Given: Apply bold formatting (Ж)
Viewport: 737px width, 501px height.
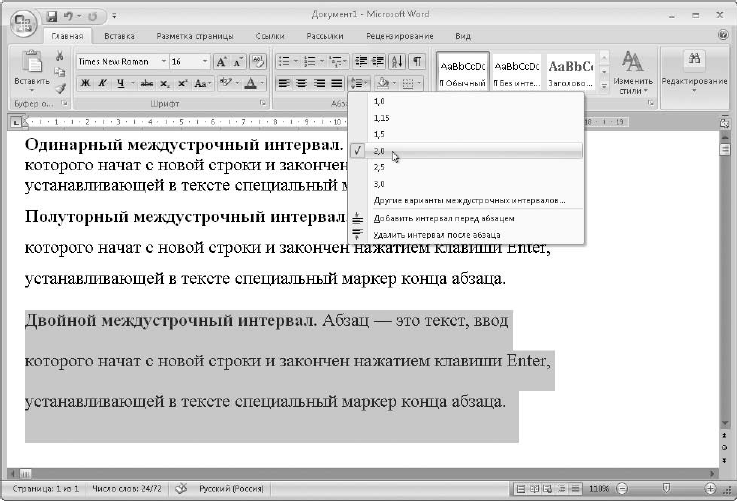Looking at the screenshot, I should [86, 83].
